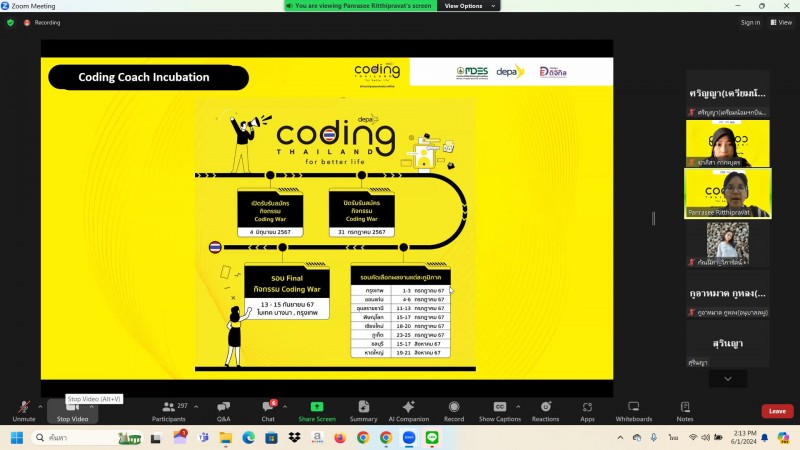Click the video panel divider handle
Image resolution: width=800 pixels, height=450 pixels.
coord(653,218)
